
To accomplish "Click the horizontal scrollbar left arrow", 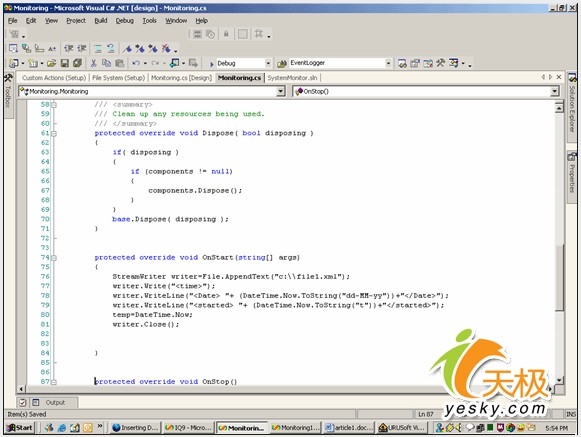I will pyautogui.click(x=21, y=389).
